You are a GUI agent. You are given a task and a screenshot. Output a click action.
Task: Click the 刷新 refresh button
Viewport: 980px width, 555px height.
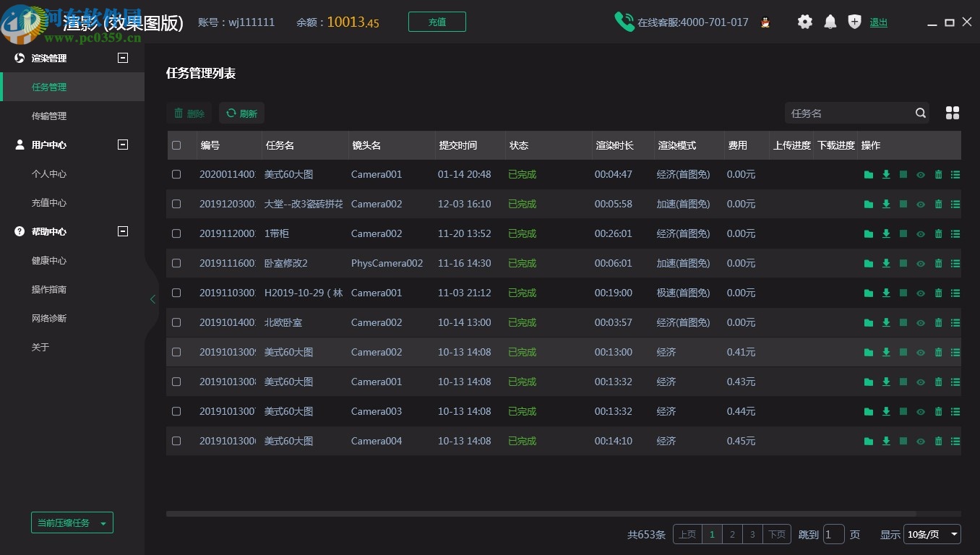[x=241, y=113]
